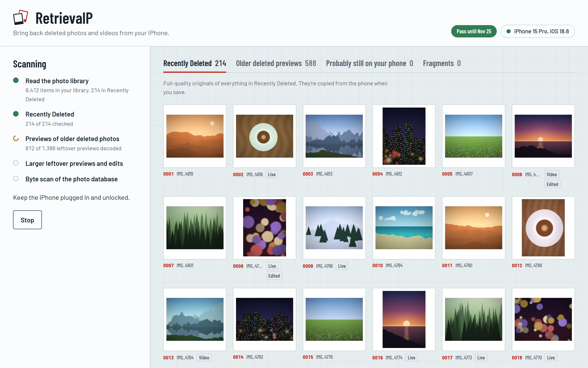
Task: Select thumbnail 0010 IMG_4794 beach
Action: tap(404, 228)
